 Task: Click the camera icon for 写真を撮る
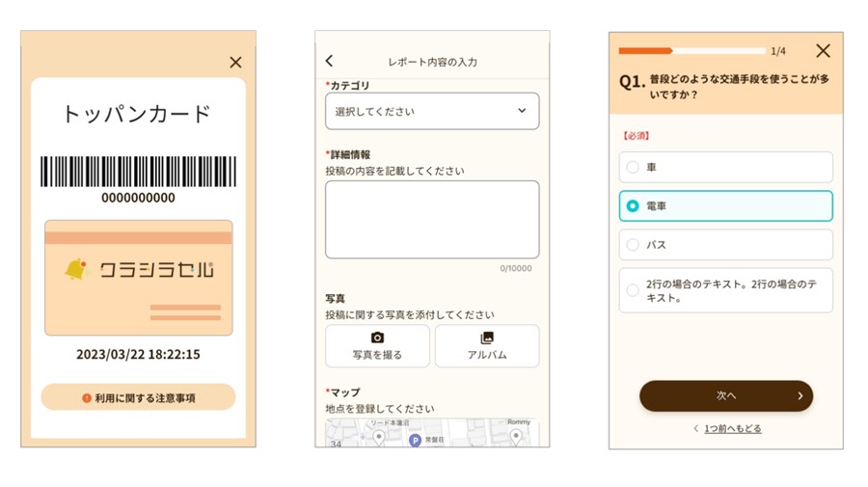(377, 338)
